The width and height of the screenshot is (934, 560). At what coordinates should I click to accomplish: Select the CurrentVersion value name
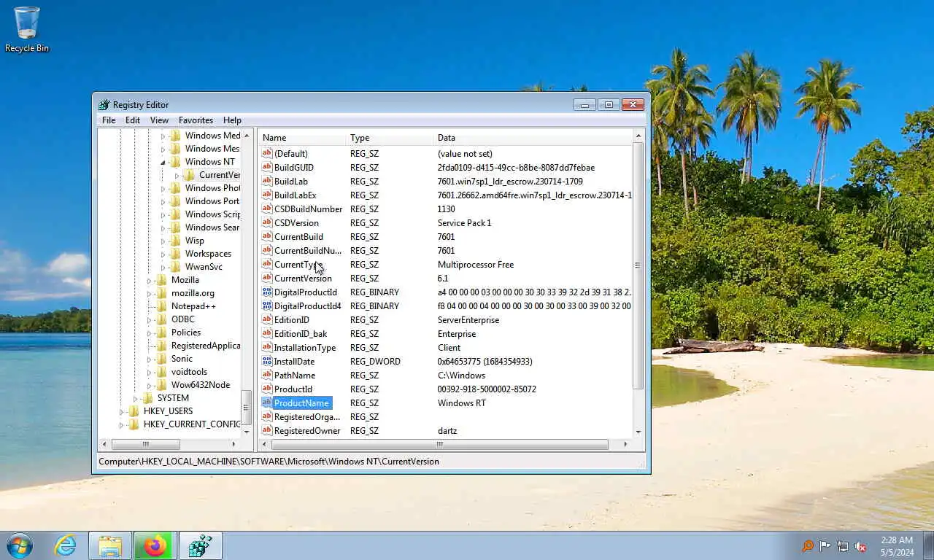[303, 279]
